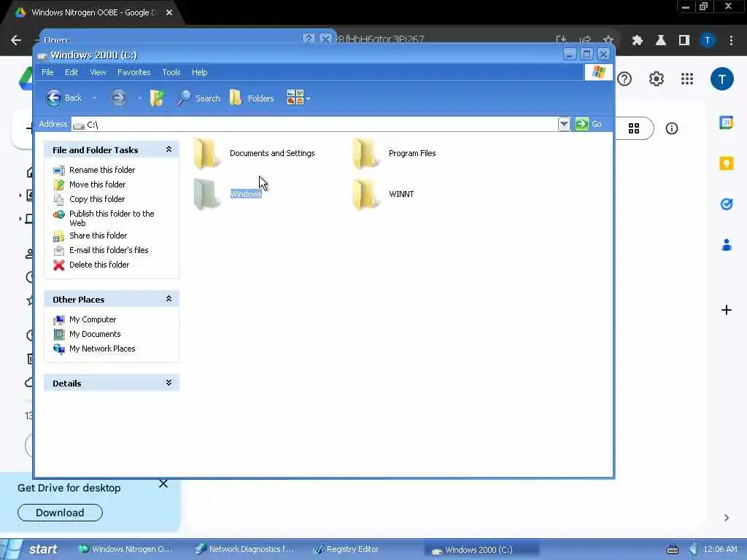Open Google Tasks side panel icon
Screen dimensions: 747x560
click(x=727, y=204)
